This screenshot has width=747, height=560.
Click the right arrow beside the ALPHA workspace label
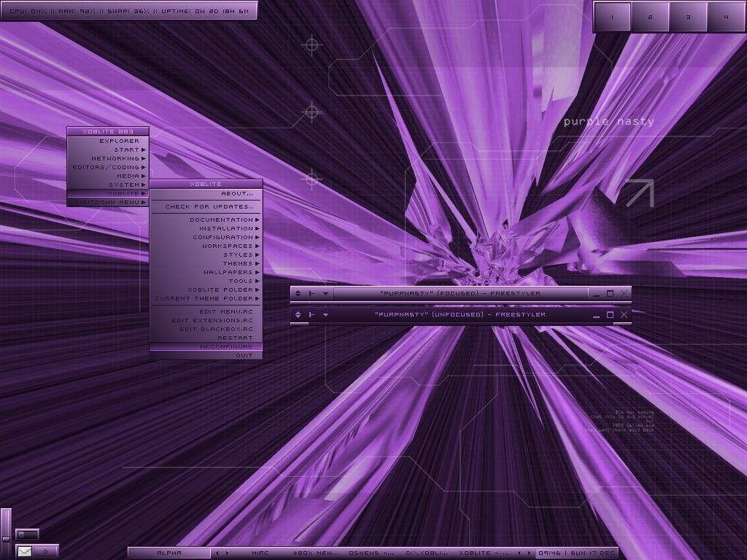point(228,553)
